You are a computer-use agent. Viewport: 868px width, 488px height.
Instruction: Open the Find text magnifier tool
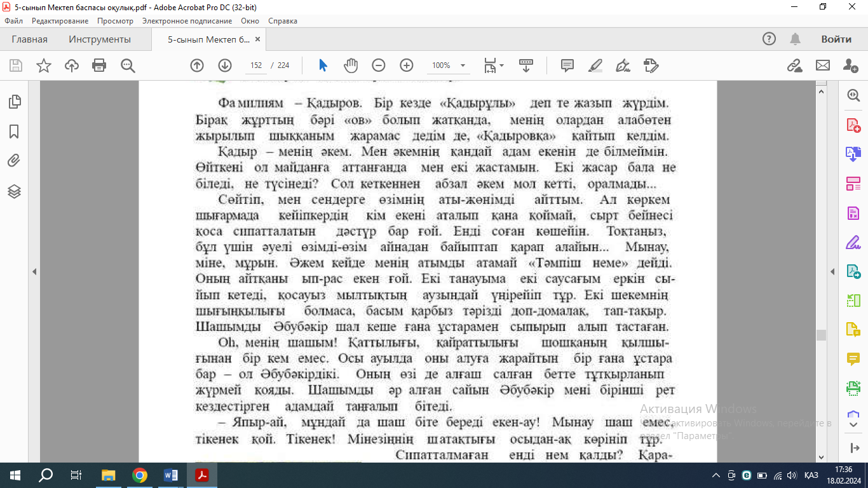tap(128, 65)
